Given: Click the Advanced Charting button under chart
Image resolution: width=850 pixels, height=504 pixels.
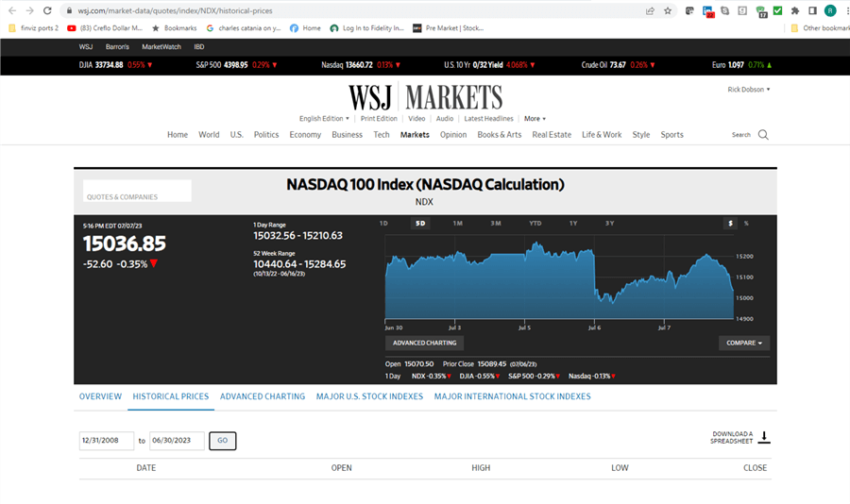Looking at the screenshot, I should point(424,343).
